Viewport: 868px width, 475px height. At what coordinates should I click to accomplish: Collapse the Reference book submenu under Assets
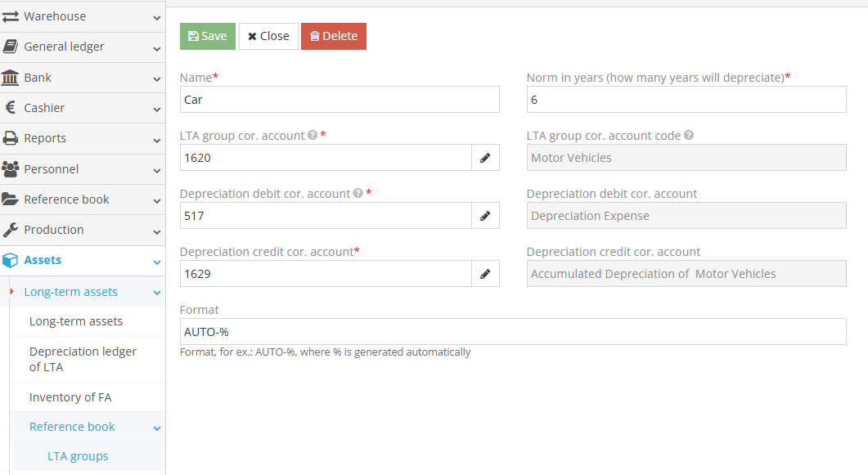[155, 426]
